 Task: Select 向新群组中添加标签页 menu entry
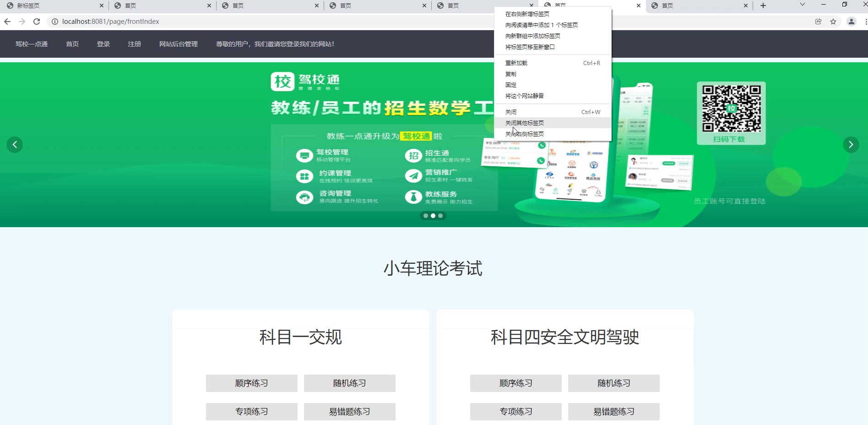(553, 36)
